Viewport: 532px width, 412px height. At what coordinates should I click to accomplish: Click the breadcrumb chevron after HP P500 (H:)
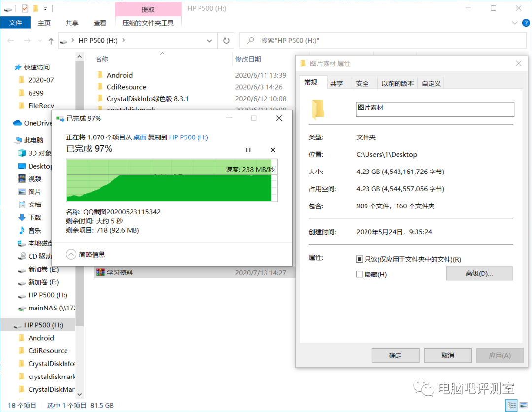point(124,40)
